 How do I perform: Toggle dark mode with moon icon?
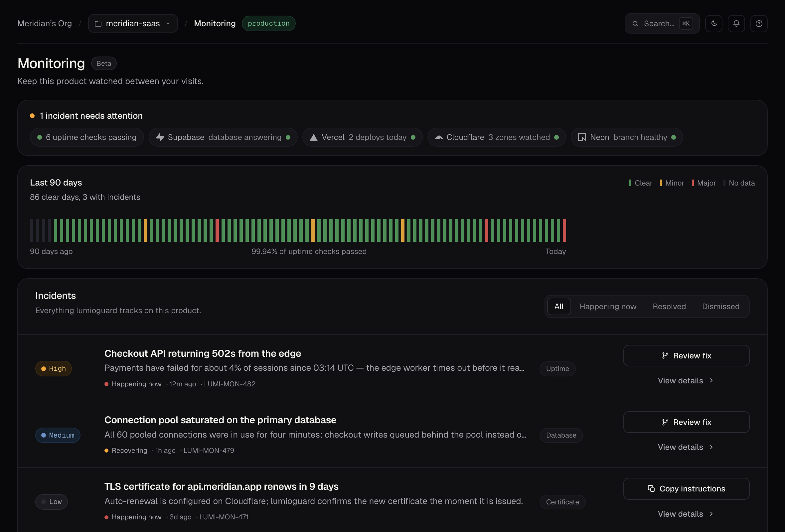pos(714,23)
